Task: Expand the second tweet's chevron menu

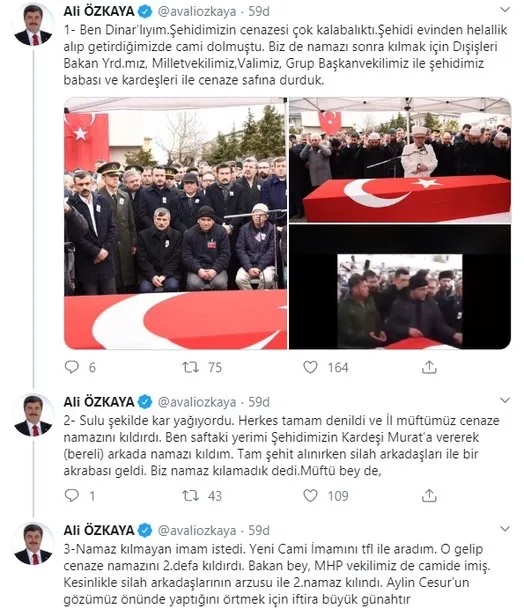Action: (505, 400)
